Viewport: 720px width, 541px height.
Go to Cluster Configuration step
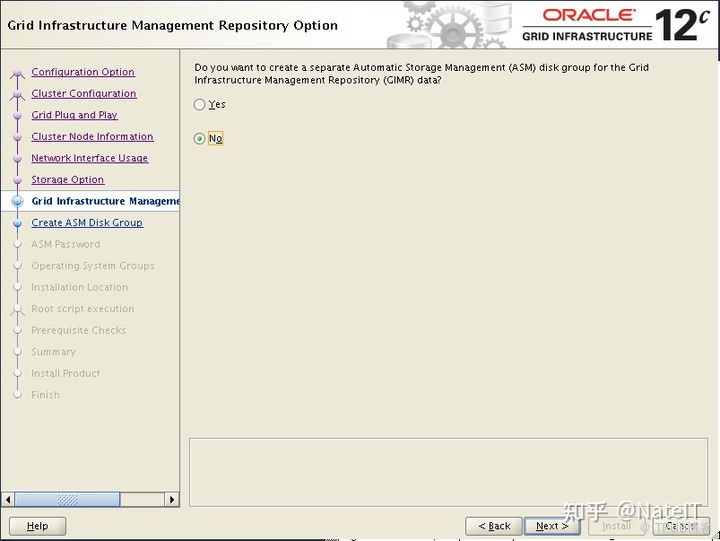[84, 94]
